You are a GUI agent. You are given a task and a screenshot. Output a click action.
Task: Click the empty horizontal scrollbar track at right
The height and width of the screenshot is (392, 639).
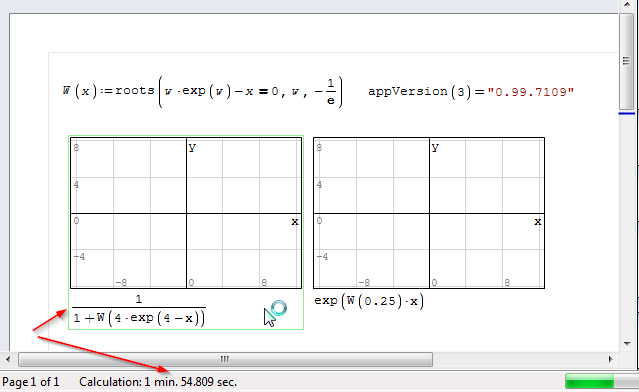point(518,359)
